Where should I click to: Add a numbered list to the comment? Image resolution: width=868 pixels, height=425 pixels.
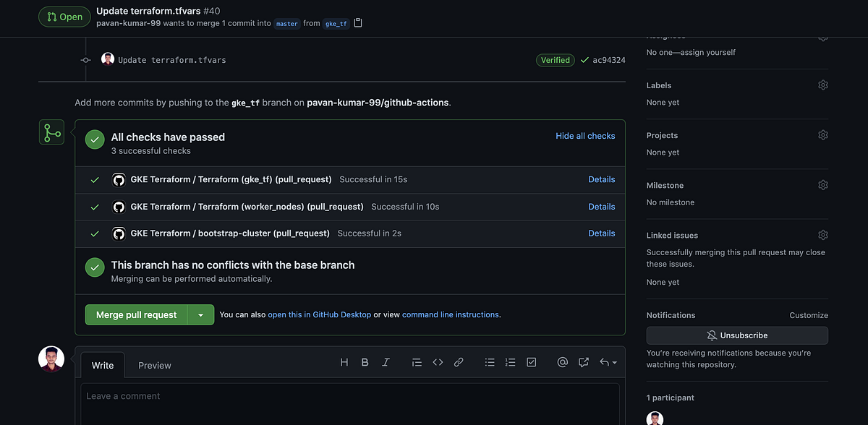coord(510,362)
